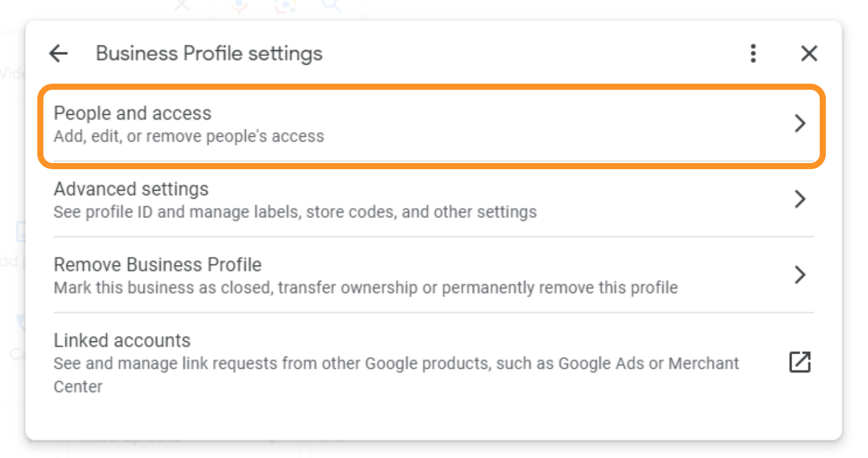Image resolution: width=868 pixels, height=458 pixels.
Task: Close the Business Profile settings dialog
Action: click(809, 54)
